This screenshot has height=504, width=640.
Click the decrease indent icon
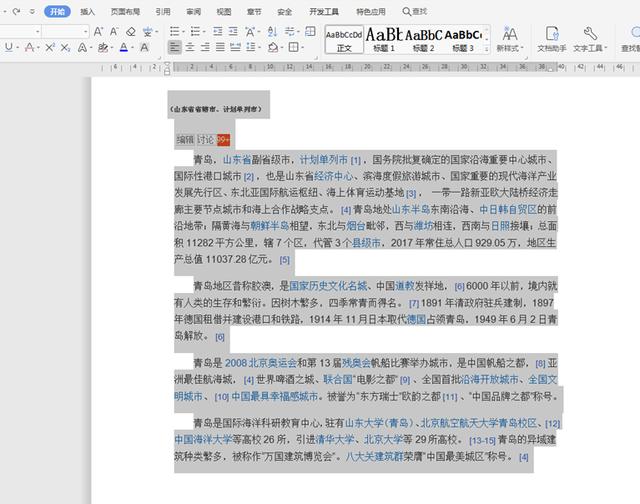coord(218,31)
